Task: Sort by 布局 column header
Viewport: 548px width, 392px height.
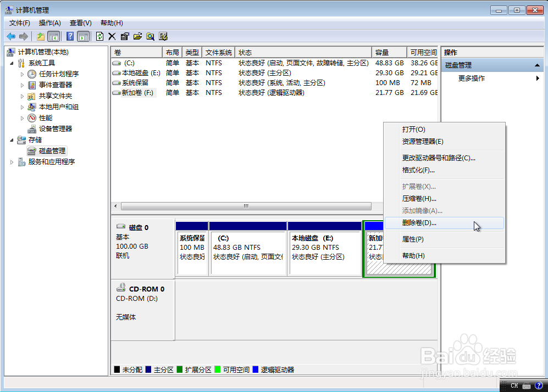Action: [x=172, y=52]
